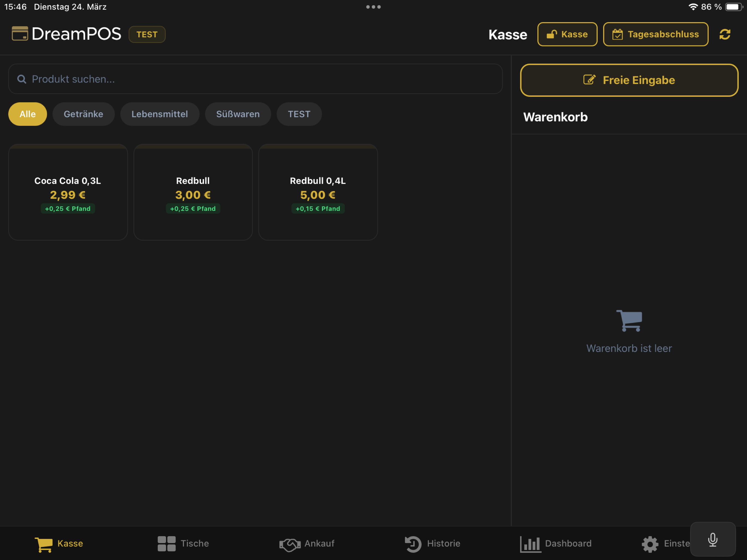This screenshot has width=747, height=560.
Task: Click the settings gear icon
Action: (650, 544)
